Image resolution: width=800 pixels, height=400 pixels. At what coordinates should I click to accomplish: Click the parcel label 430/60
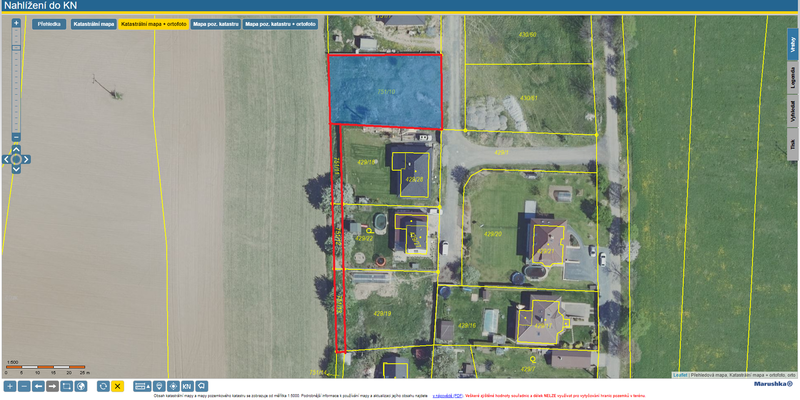(x=528, y=35)
